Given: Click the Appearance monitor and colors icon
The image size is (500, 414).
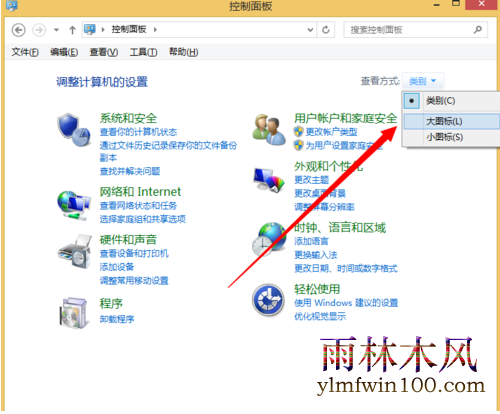Looking at the screenshot, I should pos(269,179).
